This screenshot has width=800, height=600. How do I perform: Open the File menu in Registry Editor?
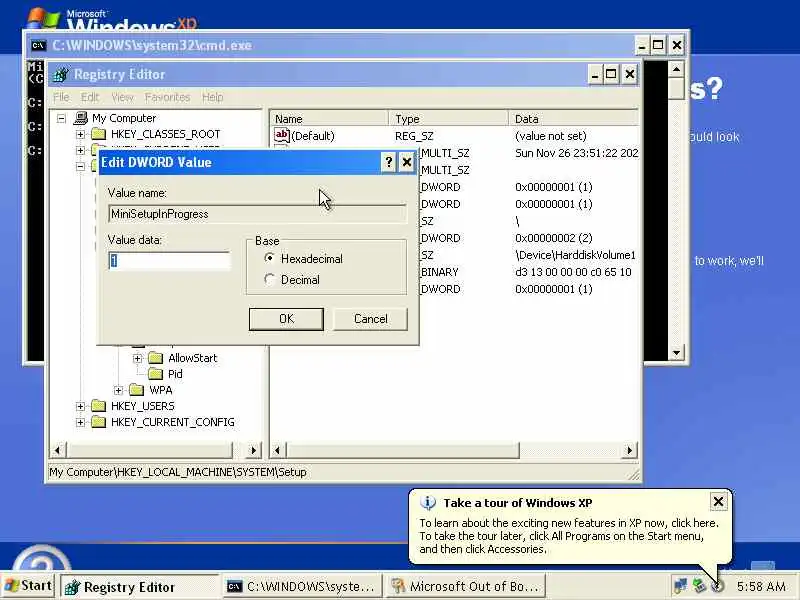pyautogui.click(x=61, y=97)
